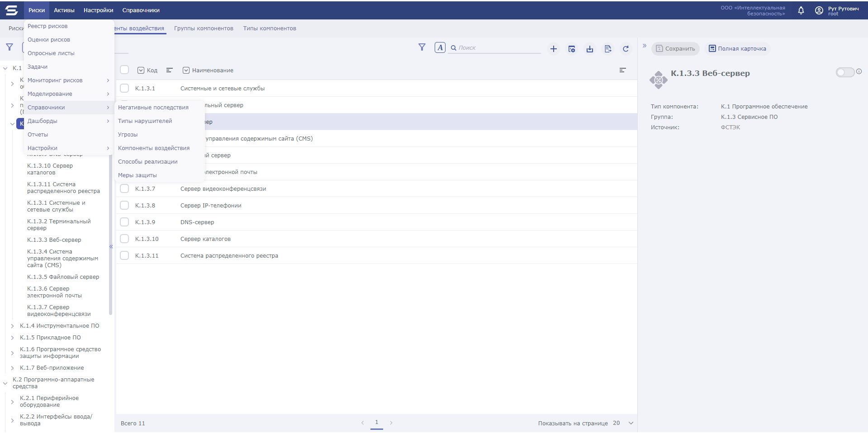Click the export file icon
Screen dimensions: 868x433
[x=608, y=49]
